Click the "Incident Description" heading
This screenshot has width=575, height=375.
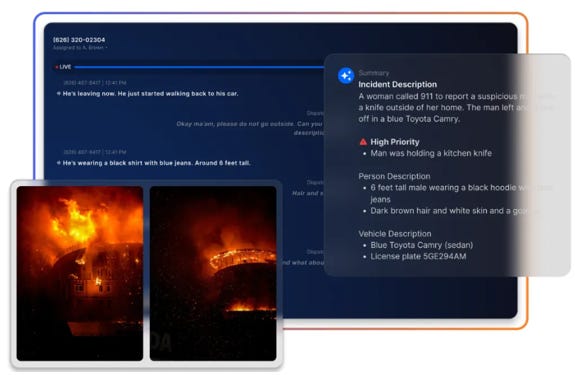tap(398, 84)
